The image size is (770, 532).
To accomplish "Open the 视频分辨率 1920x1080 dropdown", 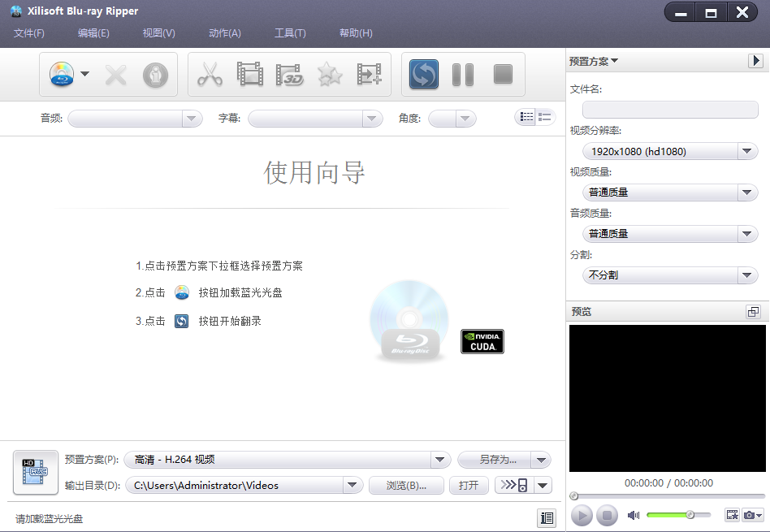I will 670,151.
